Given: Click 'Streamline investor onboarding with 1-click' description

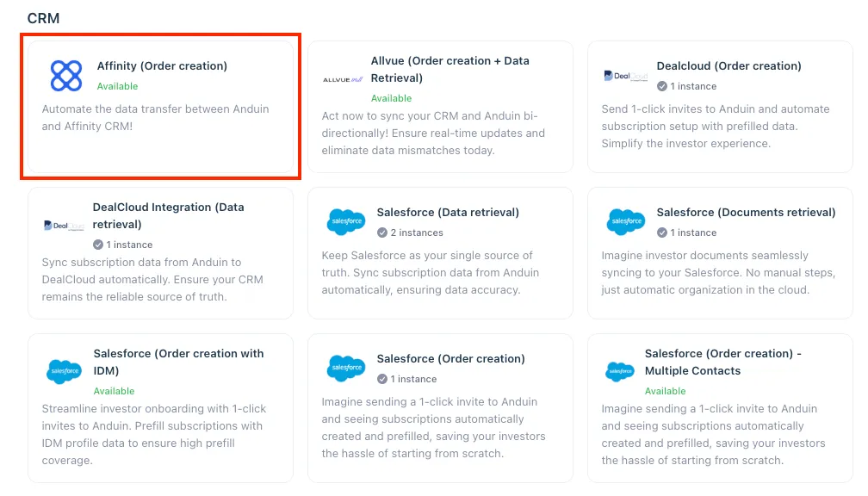Looking at the screenshot, I should tap(154, 435).
